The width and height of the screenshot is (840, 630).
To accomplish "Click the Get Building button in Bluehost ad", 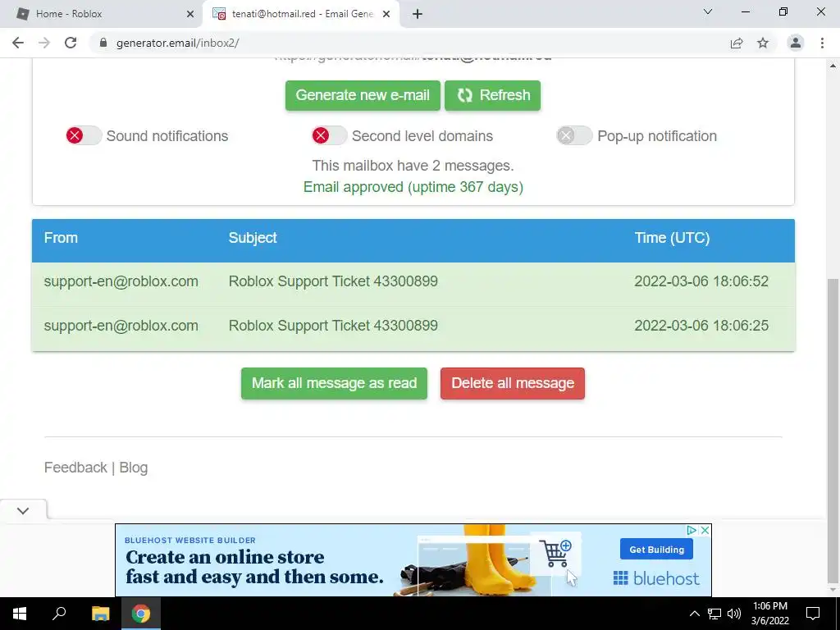I will click(656, 550).
